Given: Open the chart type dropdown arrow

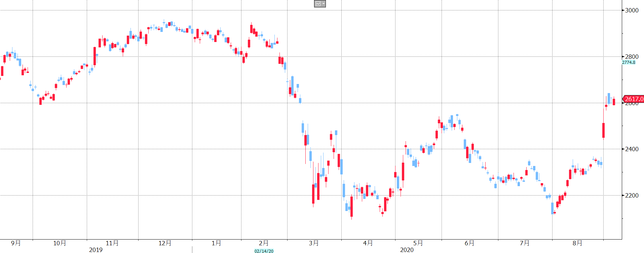Looking at the screenshot, I should point(323,4).
